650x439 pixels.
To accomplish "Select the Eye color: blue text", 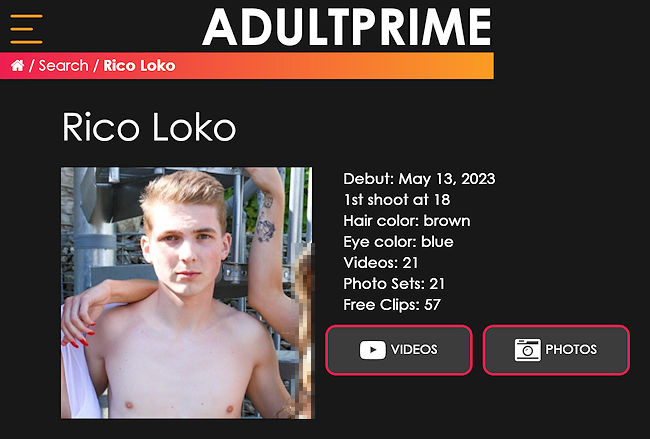I will (398, 242).
